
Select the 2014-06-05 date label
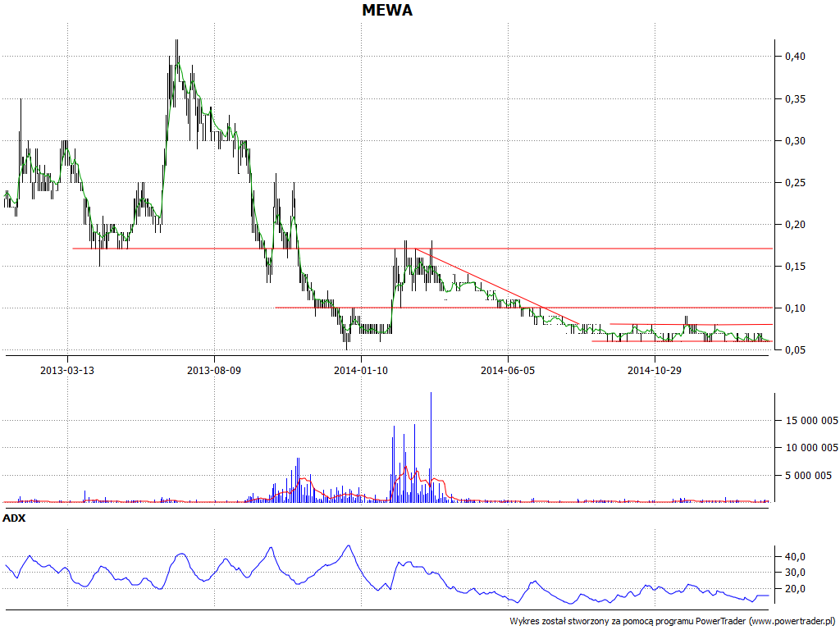(x=508, y=370)
